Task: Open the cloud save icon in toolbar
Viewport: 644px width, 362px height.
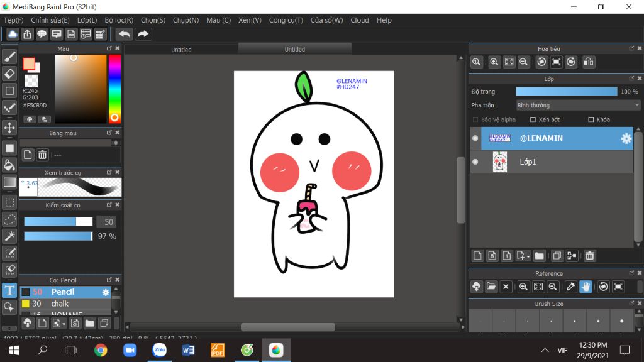Action: [x=13, y=34]
